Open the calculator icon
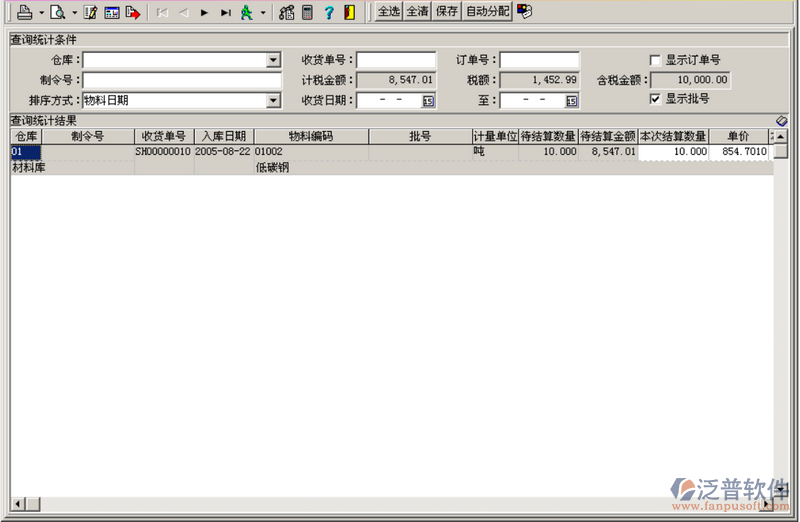The image size is (800, 522). click(x=307, y=12)
